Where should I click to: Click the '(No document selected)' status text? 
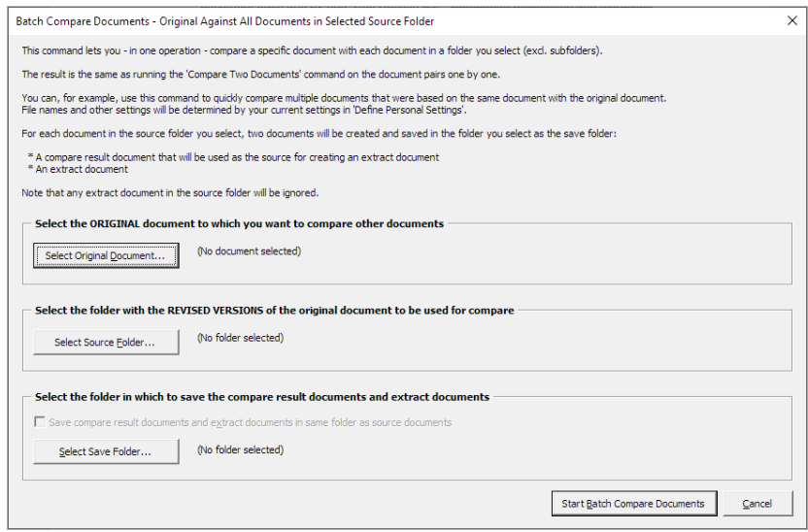(249, 250)
